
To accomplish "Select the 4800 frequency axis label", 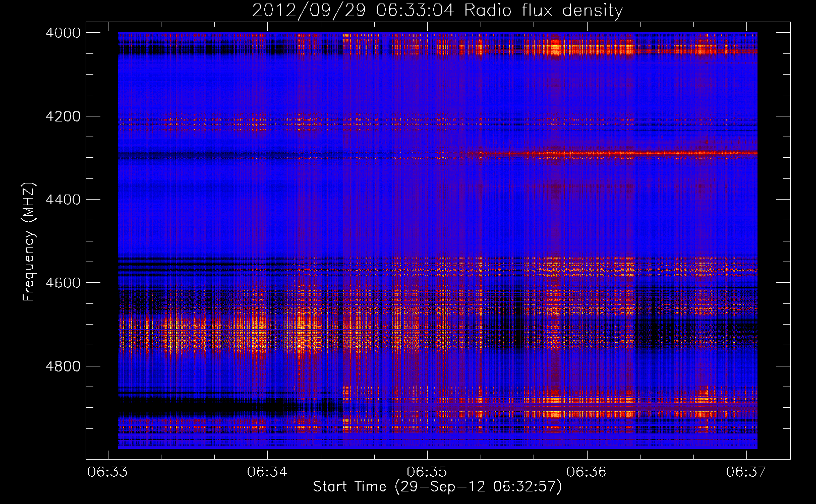I will (x=63, y=366).
